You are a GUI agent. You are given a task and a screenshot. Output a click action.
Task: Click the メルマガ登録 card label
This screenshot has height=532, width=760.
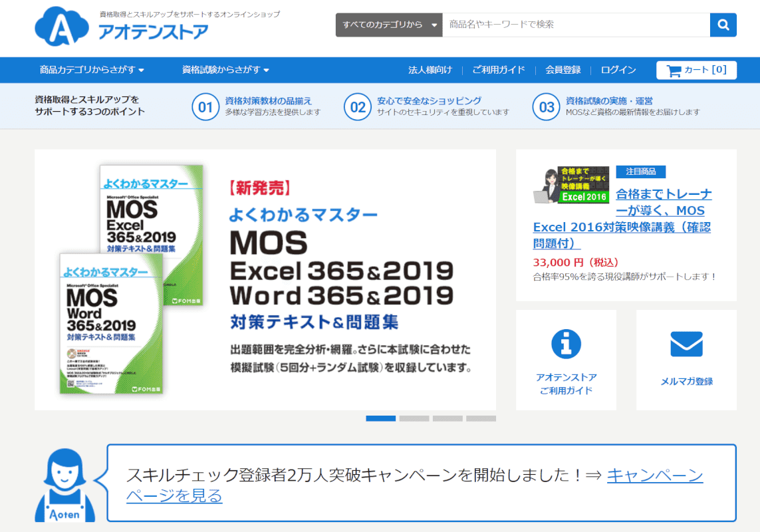tap(686, 382)
